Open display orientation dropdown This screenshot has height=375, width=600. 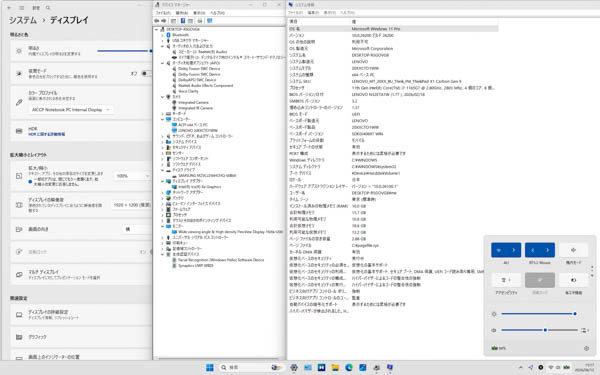(137, 229)
